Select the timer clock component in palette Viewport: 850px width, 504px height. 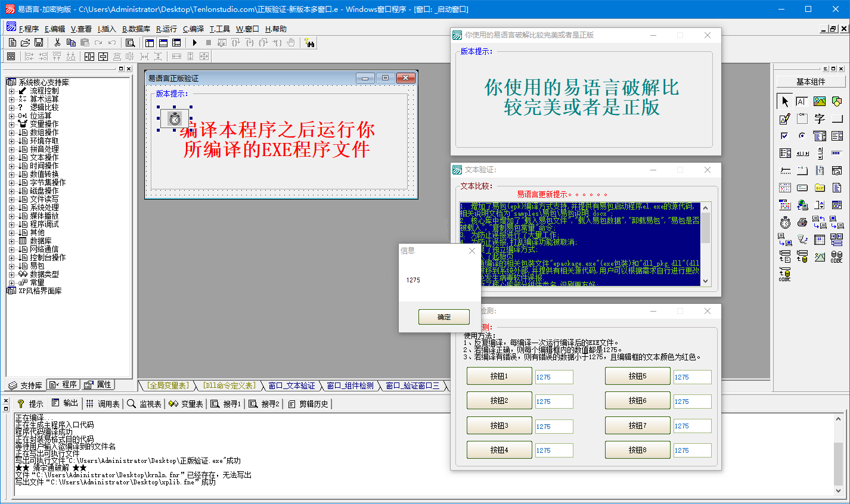785,222
